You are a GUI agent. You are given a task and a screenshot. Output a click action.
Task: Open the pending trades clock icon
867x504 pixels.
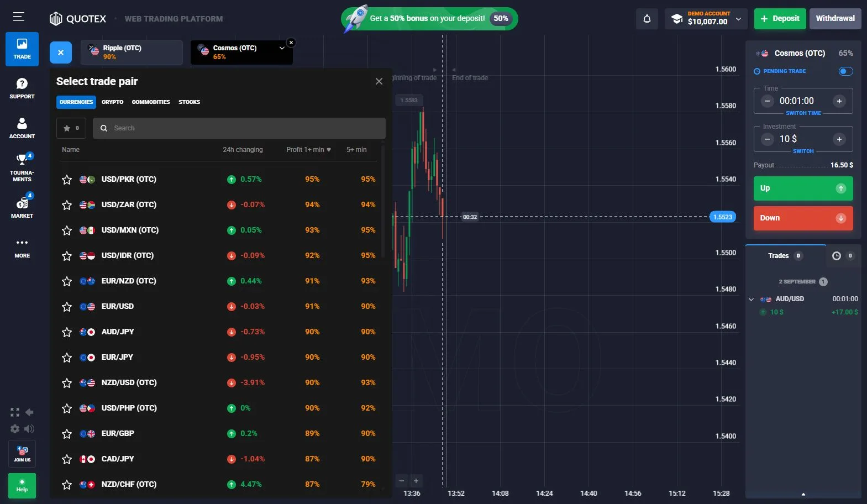837,256
